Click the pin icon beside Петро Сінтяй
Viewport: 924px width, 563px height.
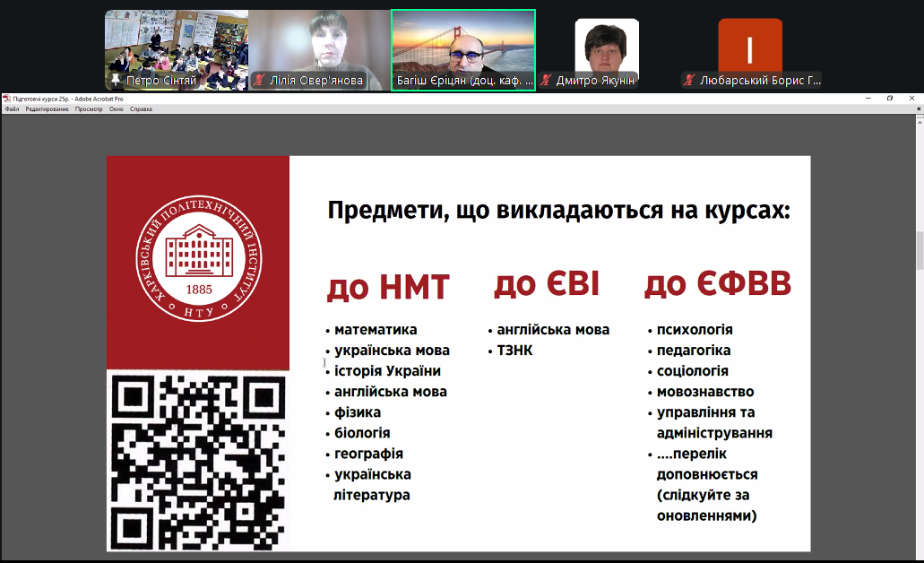click(116, 81)
